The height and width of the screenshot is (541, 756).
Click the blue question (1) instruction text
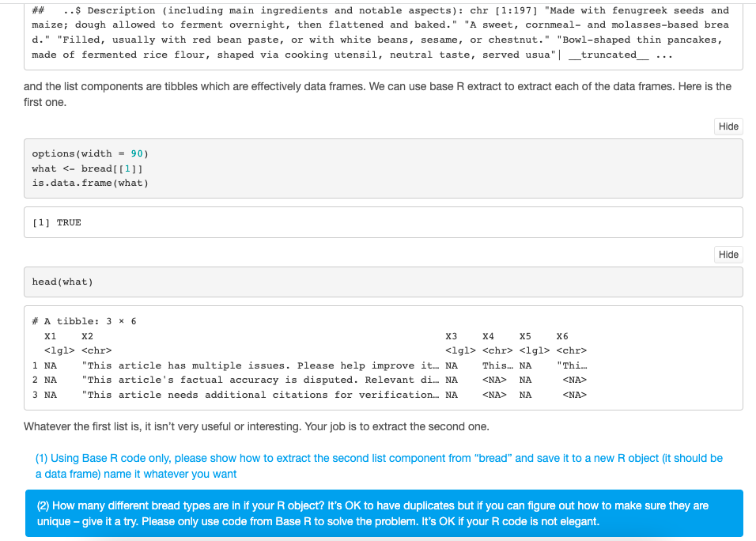378,465
